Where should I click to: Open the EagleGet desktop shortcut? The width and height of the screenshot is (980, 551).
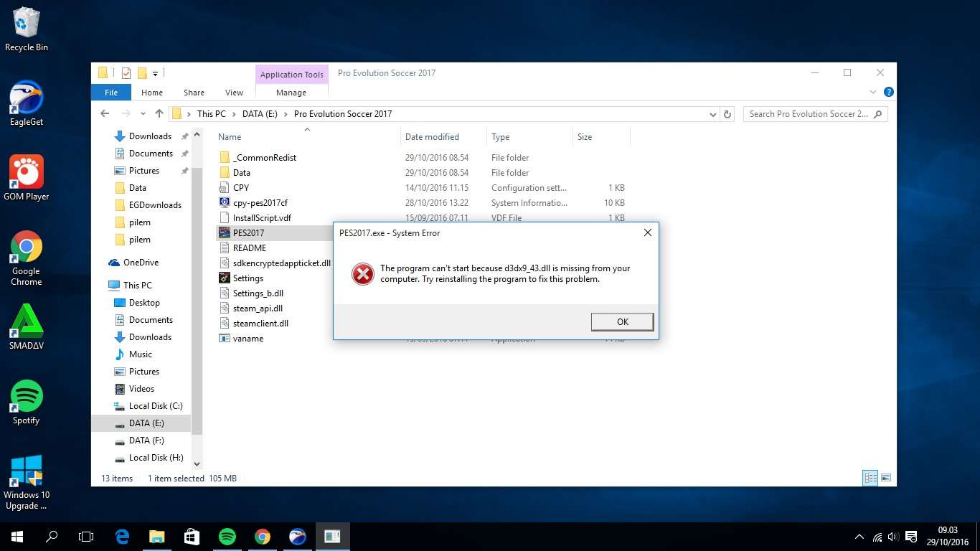(26, 103)
